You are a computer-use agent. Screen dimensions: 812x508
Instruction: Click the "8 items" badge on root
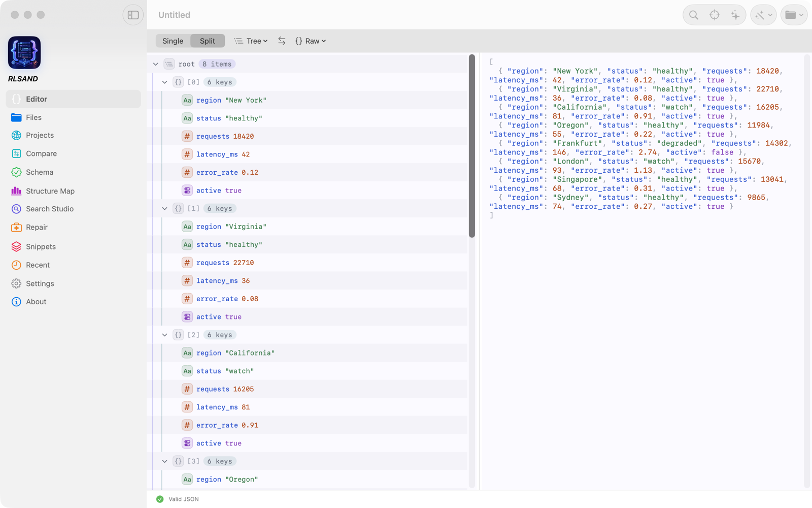point(217,64)
